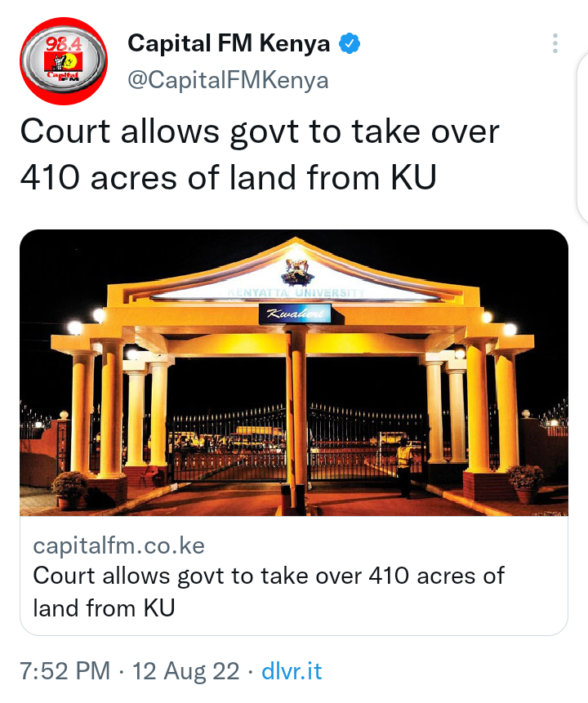The image size is (588, 703).
Task: Click the Kwaheri sign on the gate
Action: [x=295, y=314]
